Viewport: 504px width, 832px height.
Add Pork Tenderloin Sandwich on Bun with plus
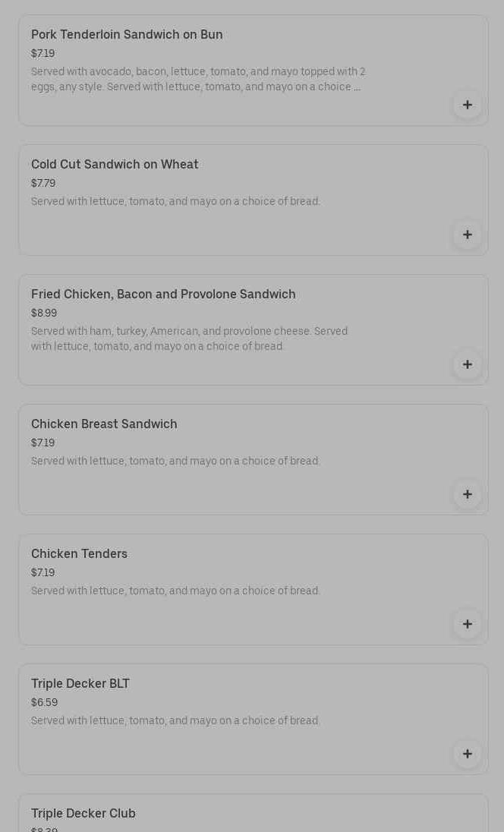[x=467, y=105]
